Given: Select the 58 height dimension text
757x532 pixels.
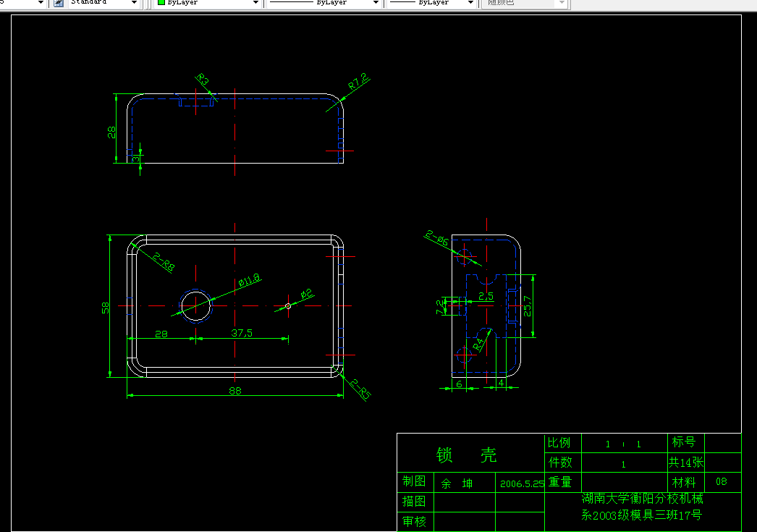Looking at the screenshot, I should point(105,308).
